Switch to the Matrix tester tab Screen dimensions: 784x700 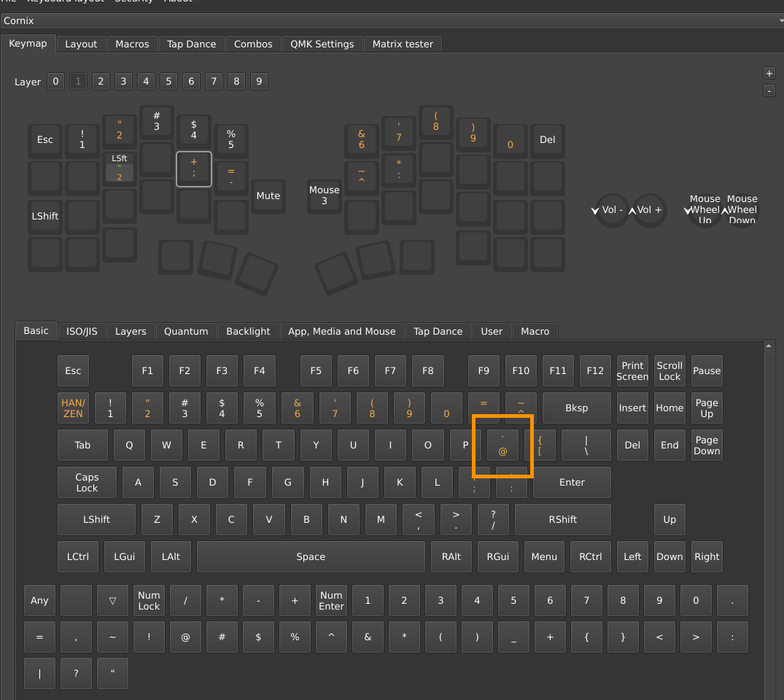click(403, 44)
